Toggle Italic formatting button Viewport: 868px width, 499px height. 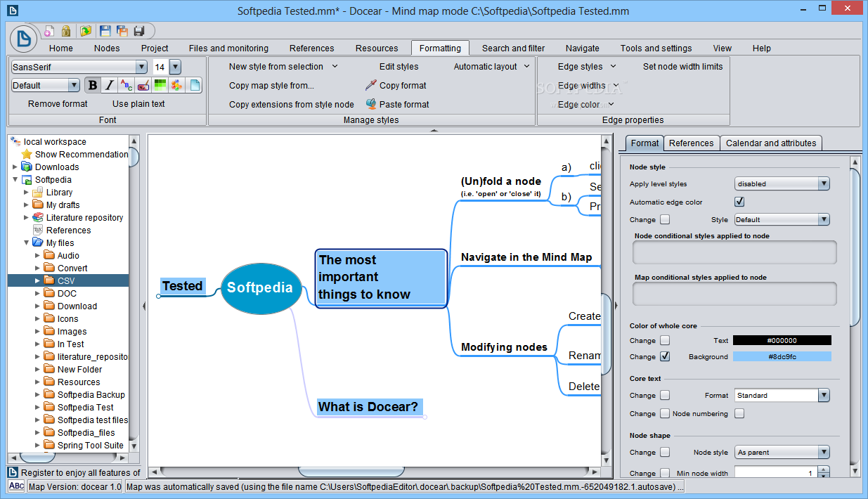(110, 85)
